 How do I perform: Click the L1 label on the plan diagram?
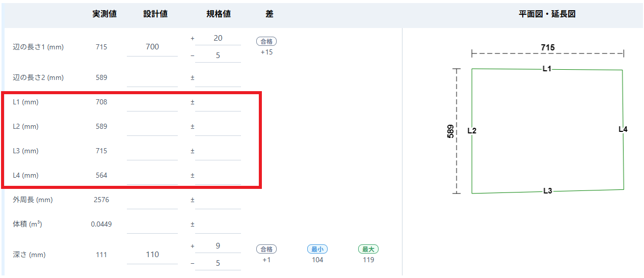coord(547,69)
